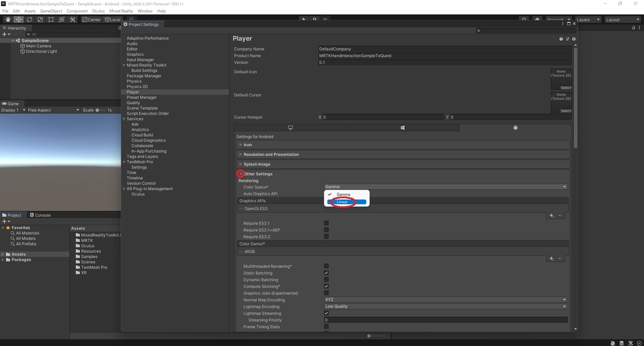Open the Color Space dropdown

tap(445, 187)
